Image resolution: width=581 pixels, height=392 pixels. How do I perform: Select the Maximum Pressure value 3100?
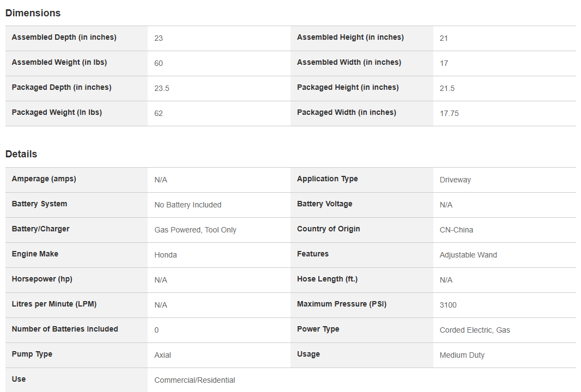click(x=448, y=305)
